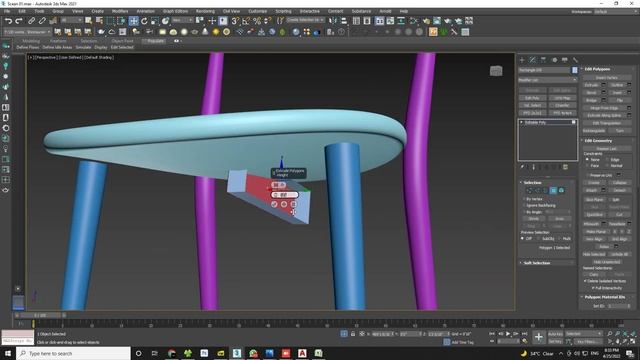Open Render Setup dialog icon
Screen dimensions: 640x360
(427, 20)
